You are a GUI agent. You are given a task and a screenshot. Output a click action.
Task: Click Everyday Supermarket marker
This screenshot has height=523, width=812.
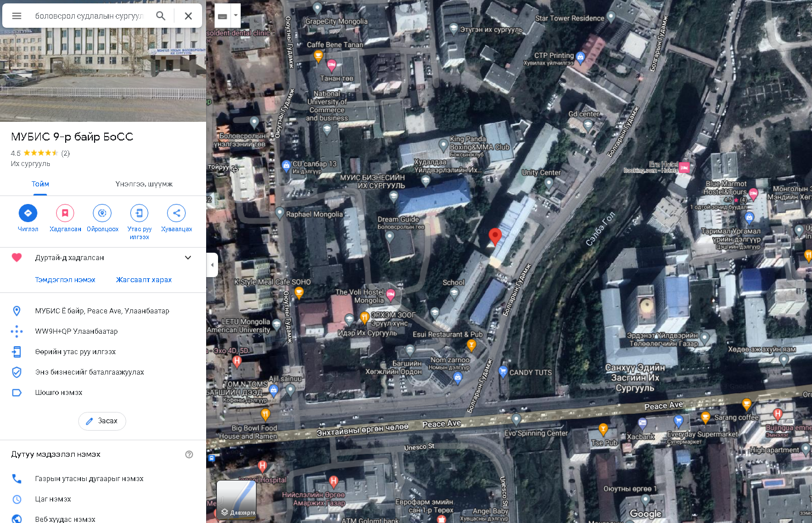(678, 420)
